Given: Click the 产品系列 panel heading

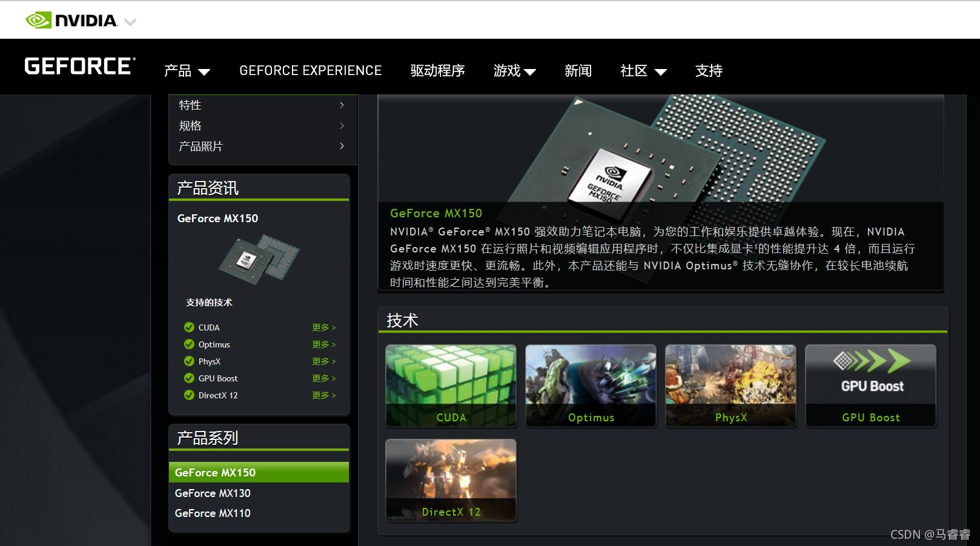Looking at the screenshot, I should pos(207,438).
